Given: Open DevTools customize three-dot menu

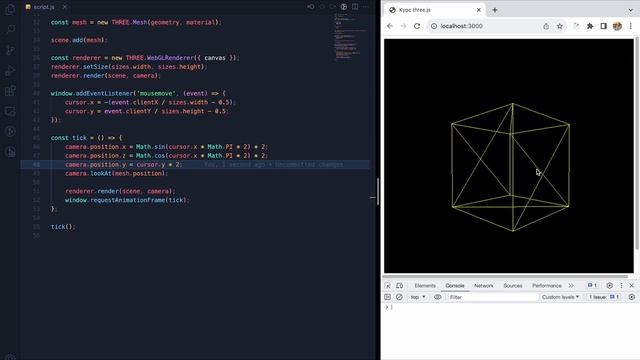Looking at the screenshot, I should click(x=621, y=286).
